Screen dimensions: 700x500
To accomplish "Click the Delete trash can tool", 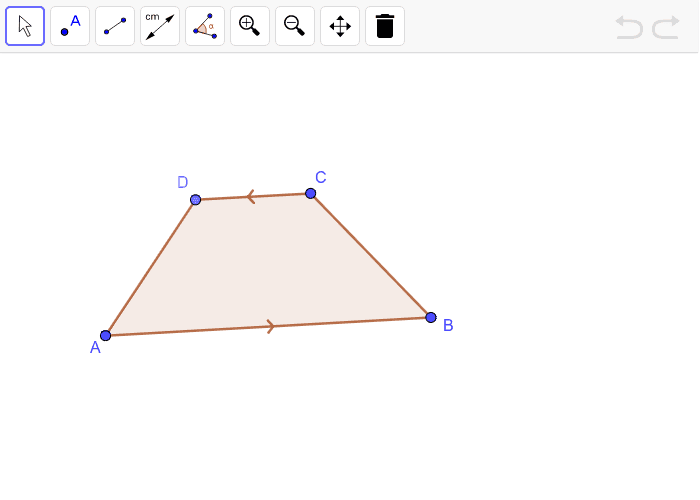I will (x=385, y=26).
